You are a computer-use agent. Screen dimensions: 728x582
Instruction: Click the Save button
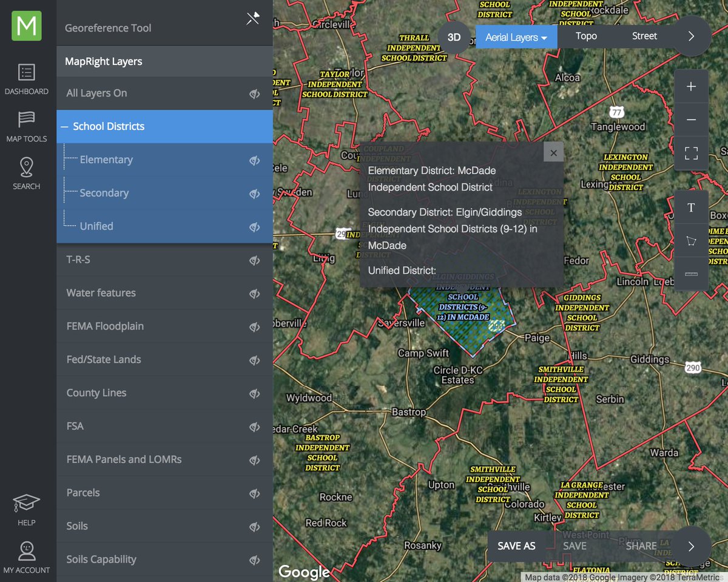point(575,546)
